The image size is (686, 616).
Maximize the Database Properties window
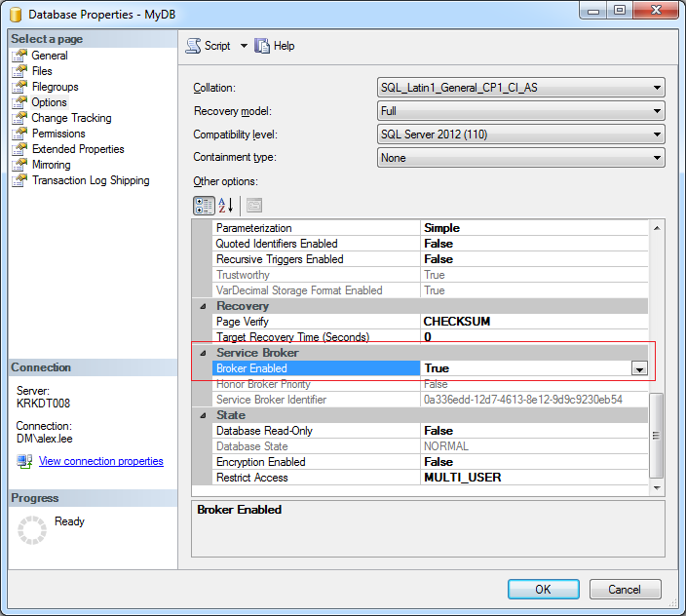(620, 10)
